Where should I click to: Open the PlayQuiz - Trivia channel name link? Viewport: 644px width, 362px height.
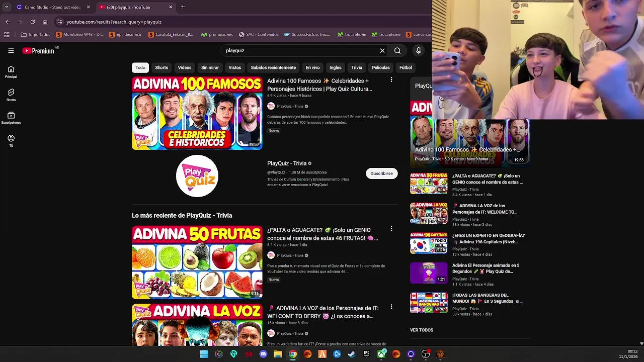287,163
